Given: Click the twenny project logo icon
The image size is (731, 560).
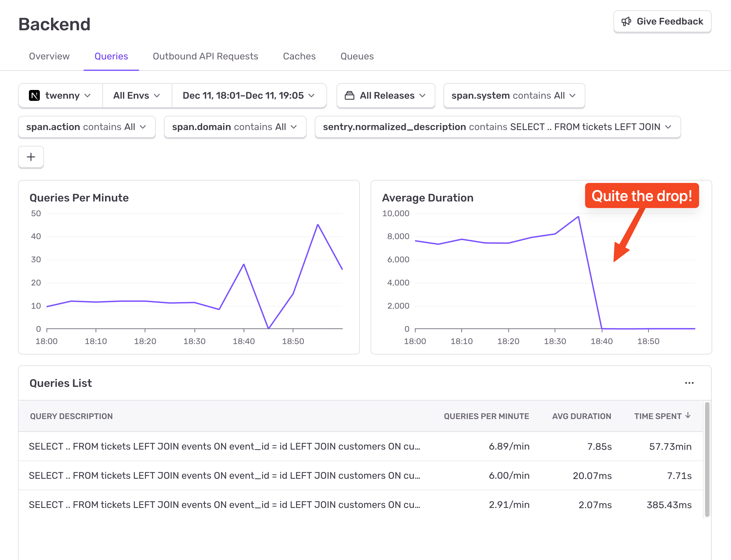Looking at the screenshot, I should (35, 96).
